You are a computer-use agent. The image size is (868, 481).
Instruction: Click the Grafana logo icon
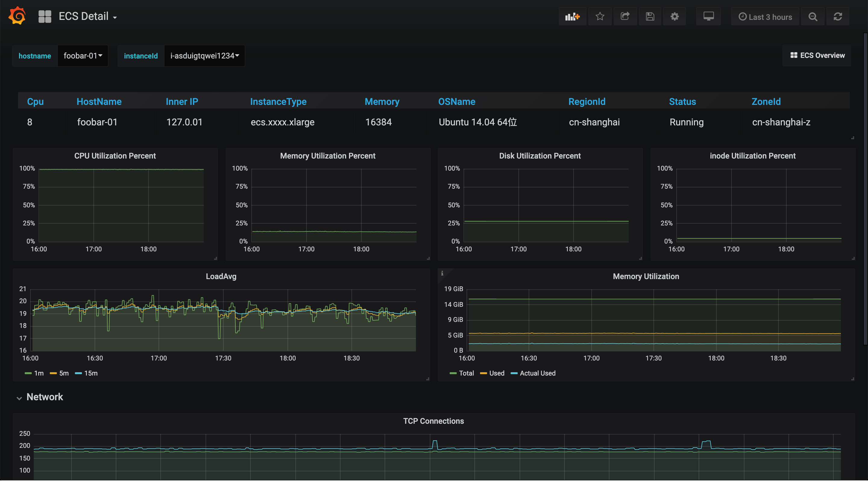pyautogui.click(x=17, y=16)
